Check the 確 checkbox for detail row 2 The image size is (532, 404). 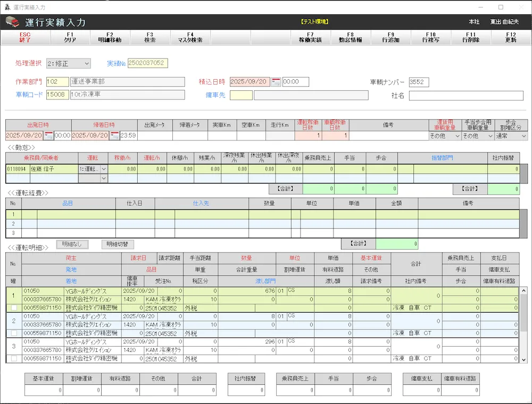13,333
